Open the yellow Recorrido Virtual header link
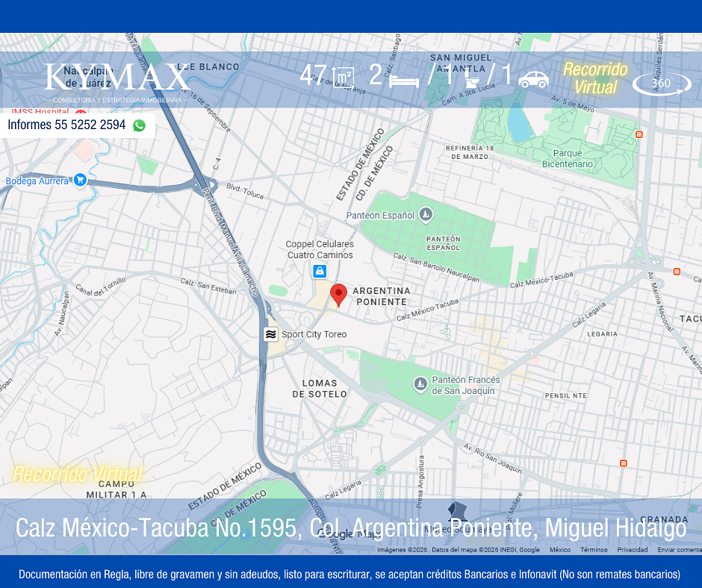This screenshot has height=588, width=702. click(595, 78)
